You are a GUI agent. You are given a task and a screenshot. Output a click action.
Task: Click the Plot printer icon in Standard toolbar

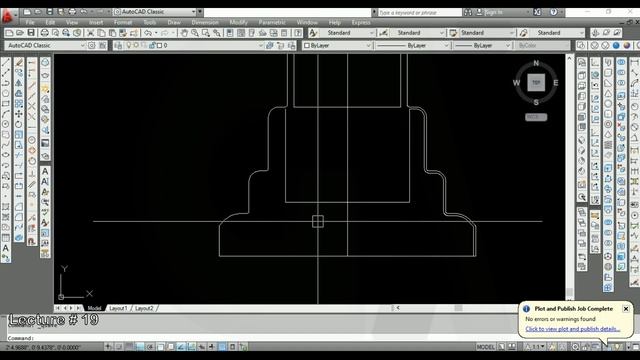[x=44, y=33]
